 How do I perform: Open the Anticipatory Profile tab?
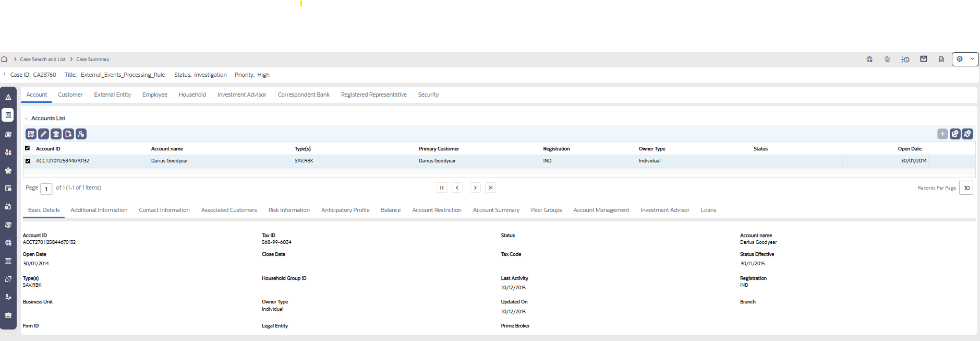tap(345, 210)
